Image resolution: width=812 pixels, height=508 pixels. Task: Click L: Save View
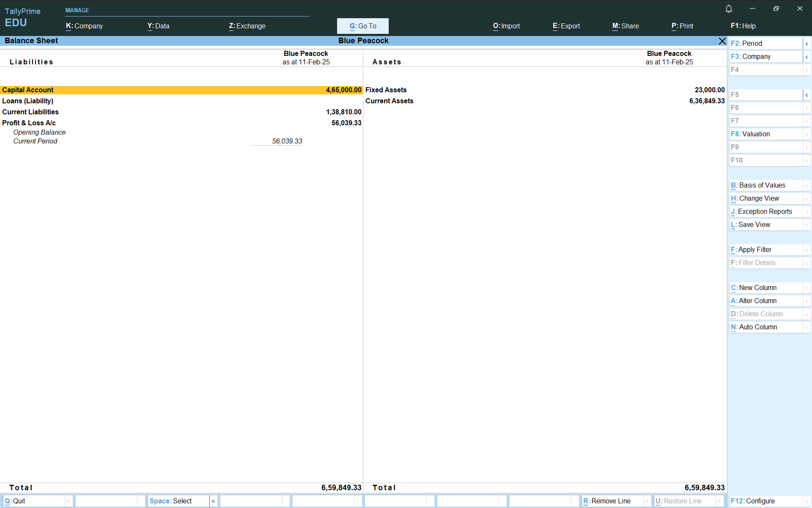pyautogui.click(x=765, y=225)
